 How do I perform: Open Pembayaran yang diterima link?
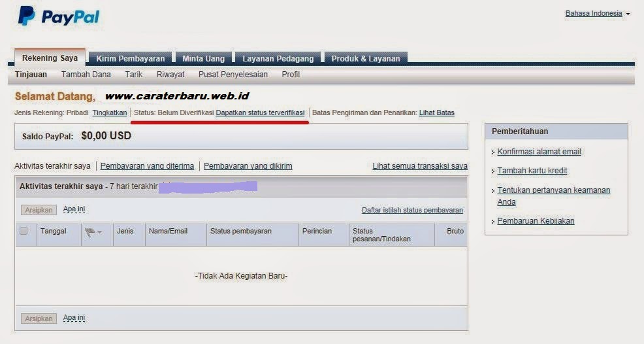(147, 166)
